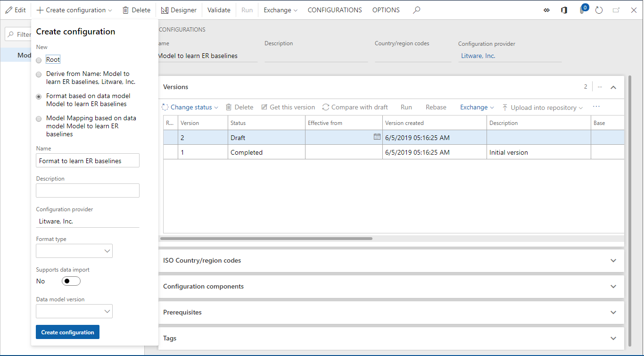Image resolution: width=644 pixels, height=356 pixels.
Task: Expand the ISO Country/region codes section
Action: (613, 260)
